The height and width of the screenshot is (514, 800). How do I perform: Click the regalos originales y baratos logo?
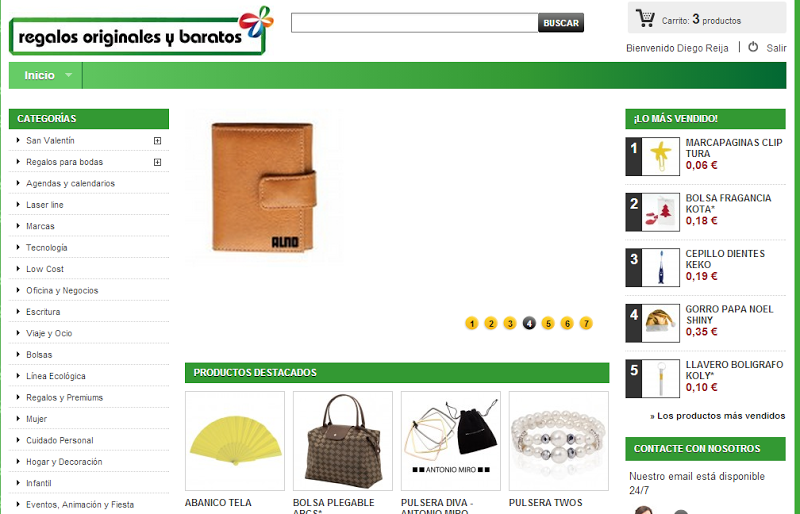(141, 31)
